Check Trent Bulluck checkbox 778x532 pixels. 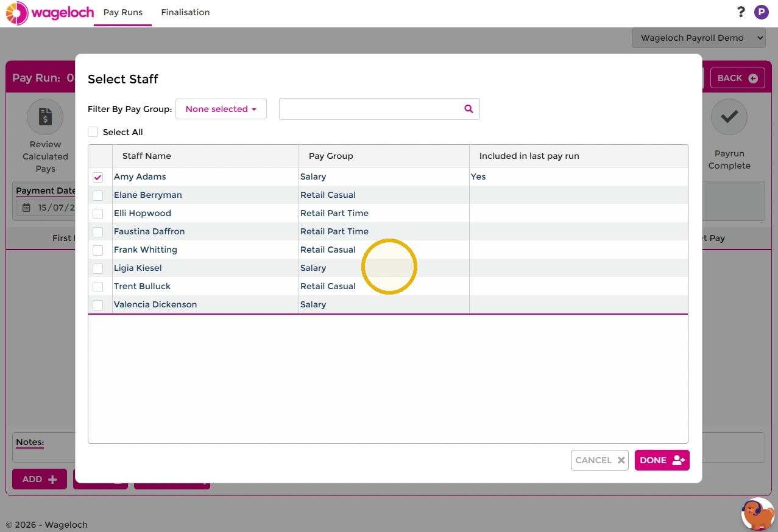pyautogui.click(x=97, y=287)
